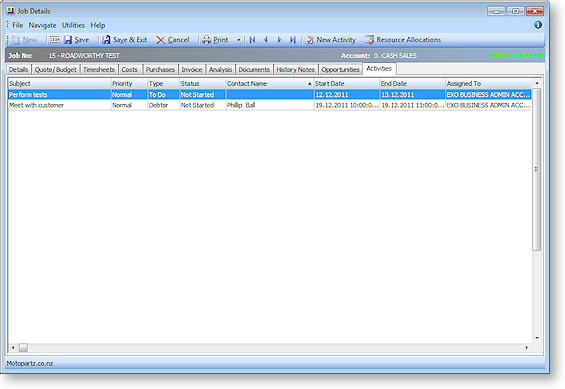Switch to the Purchases tab
565x389 pixels.
point(160,70)
